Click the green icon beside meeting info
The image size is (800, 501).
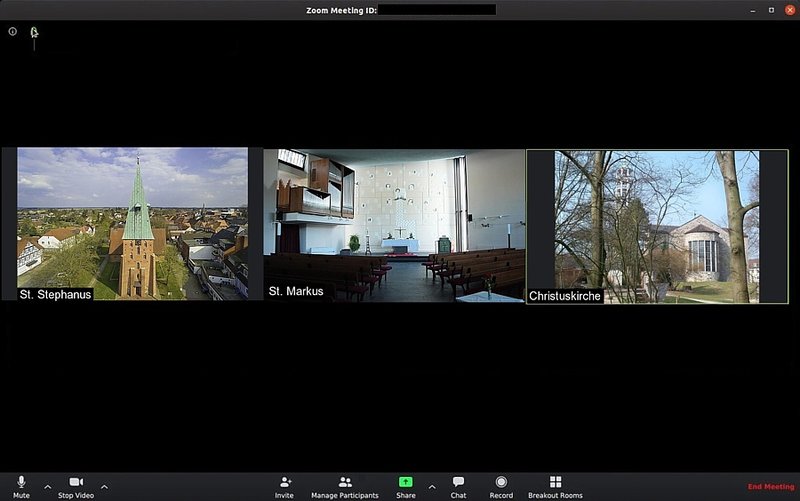pyautogui.click(x=34, y=32)
